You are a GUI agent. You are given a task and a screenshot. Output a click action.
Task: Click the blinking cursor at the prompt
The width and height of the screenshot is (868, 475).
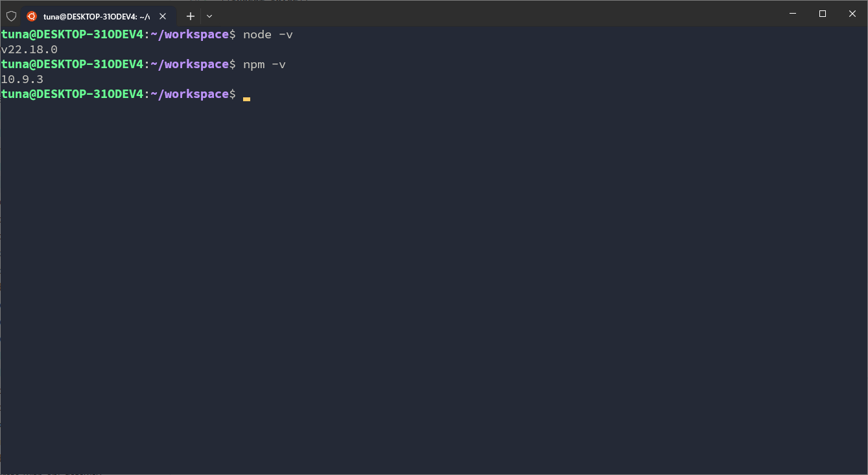pos(247,98)
